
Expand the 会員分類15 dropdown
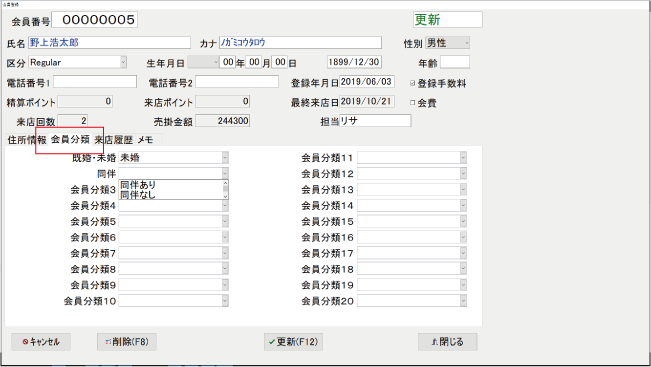tap(463, 221)
